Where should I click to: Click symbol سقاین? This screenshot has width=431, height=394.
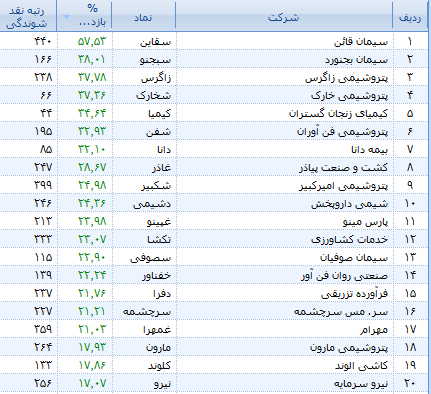click(155, 42)
